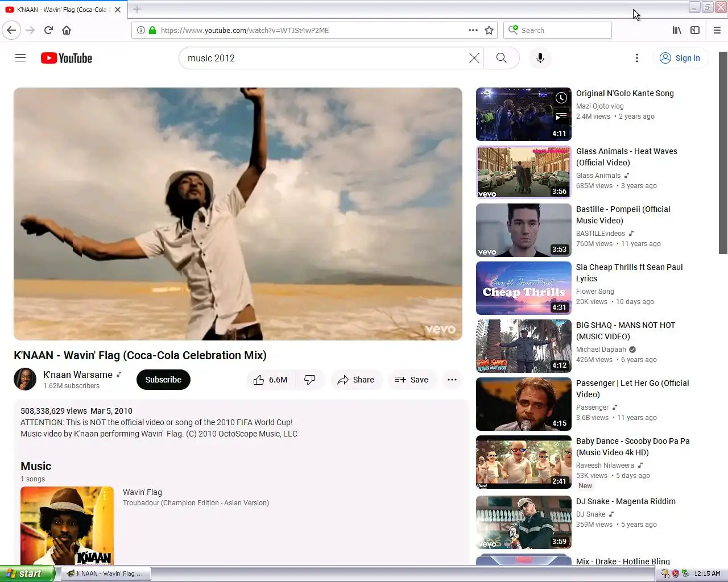Open BIG SHAQ Mans Not Hot thumbnail
Image resolution: width=728 pixels, height=582 pixels.
click(523, 346)
